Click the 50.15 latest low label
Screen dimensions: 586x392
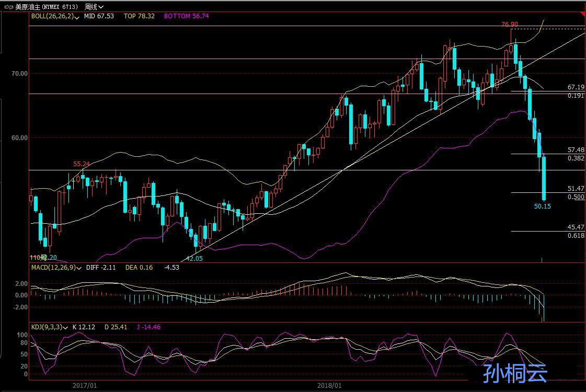tap(542, 206)
